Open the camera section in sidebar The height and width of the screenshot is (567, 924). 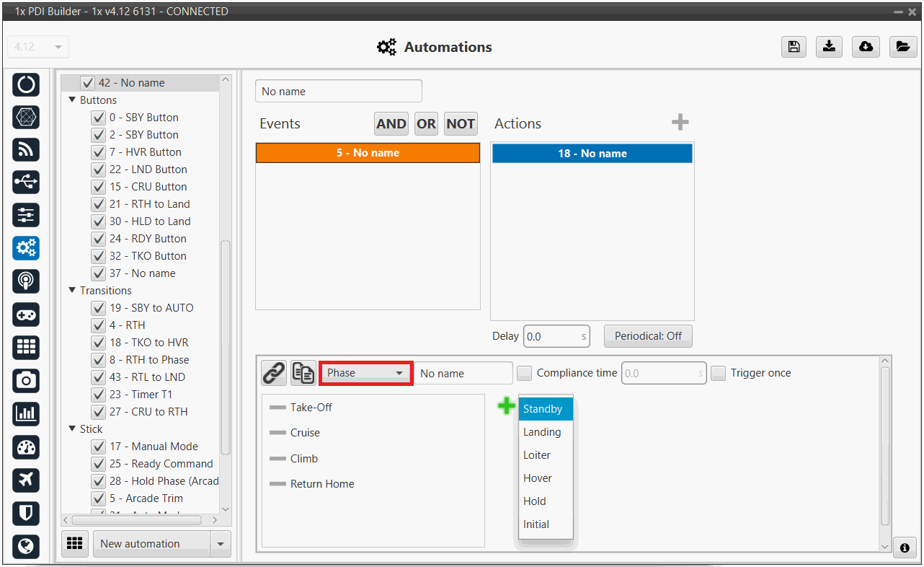26,380
